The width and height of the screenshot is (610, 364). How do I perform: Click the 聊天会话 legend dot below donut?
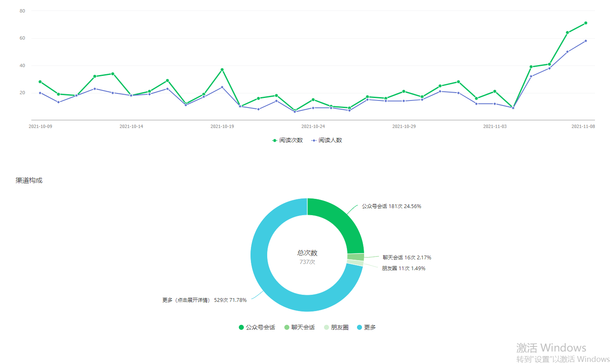(x=287, y=328)
